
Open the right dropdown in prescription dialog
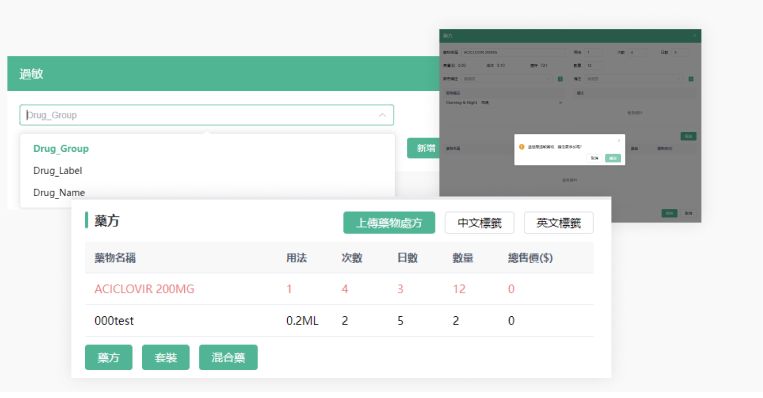coord(634,79)
